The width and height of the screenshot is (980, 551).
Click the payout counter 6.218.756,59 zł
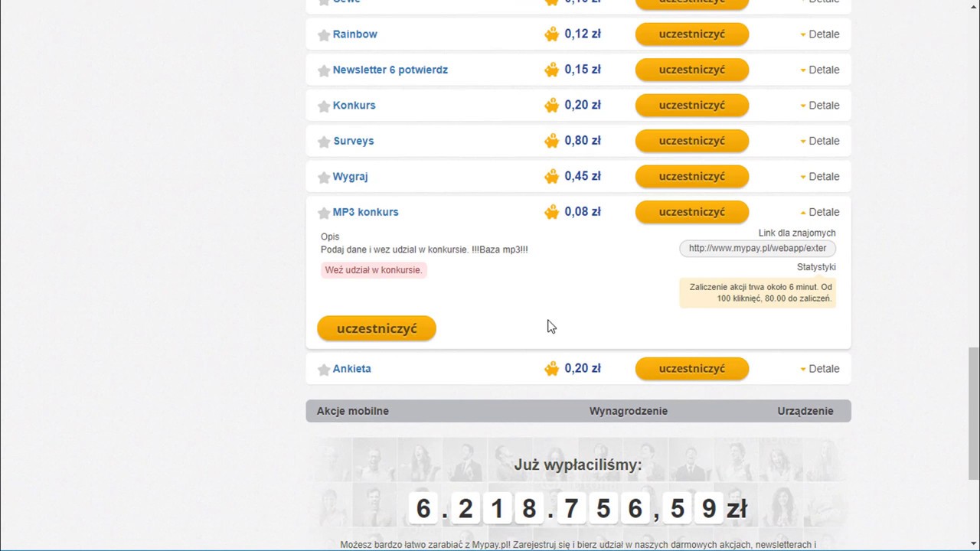coord(578,508)
